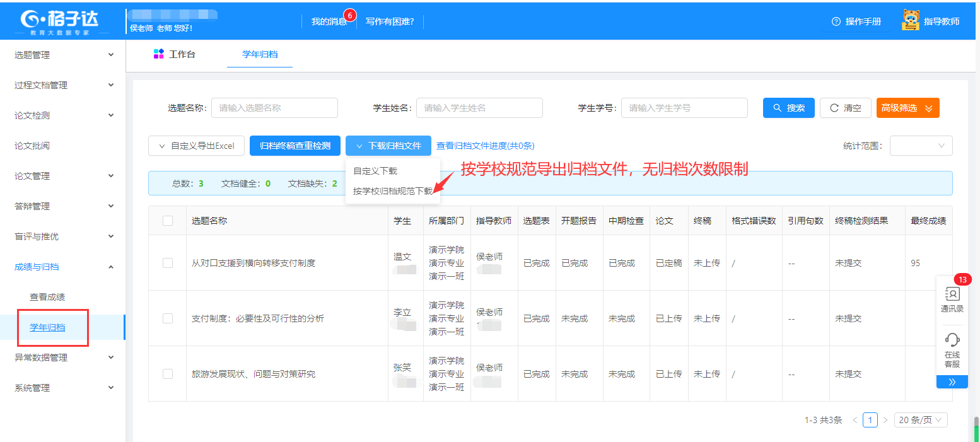
Task: Collapse the floating panel double-arrow button
Action: (952, 382)
